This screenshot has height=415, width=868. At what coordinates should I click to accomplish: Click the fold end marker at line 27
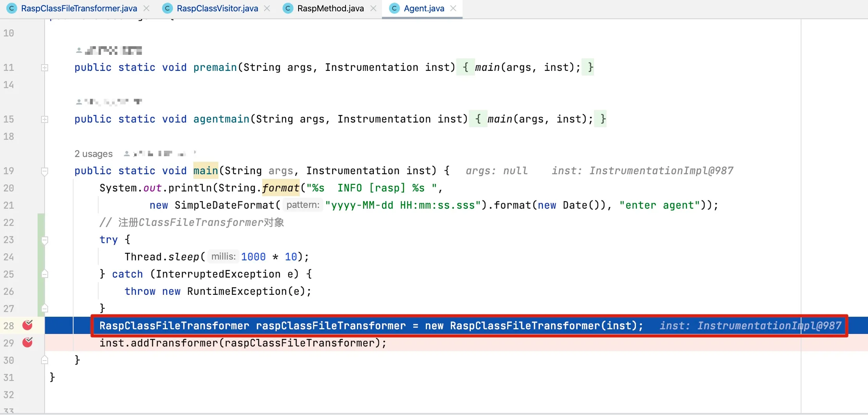[45, 308]
